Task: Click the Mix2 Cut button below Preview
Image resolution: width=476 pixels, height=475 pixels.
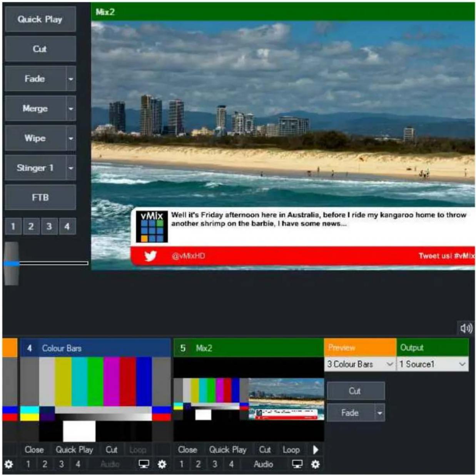Action: [x=355, y=391]
